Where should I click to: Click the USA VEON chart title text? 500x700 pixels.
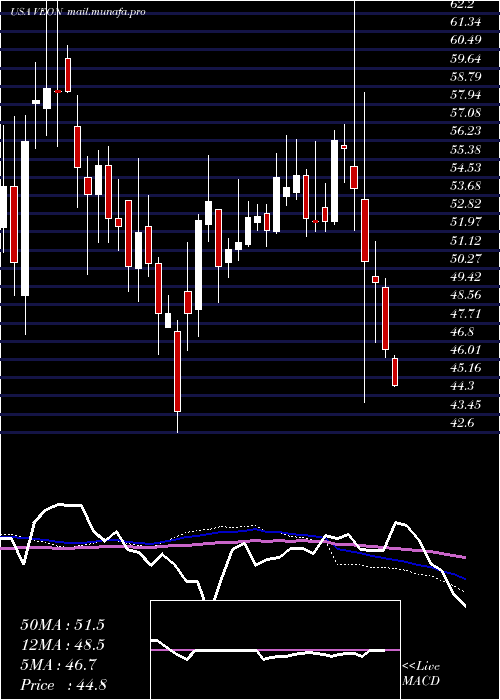pos(38,12)
